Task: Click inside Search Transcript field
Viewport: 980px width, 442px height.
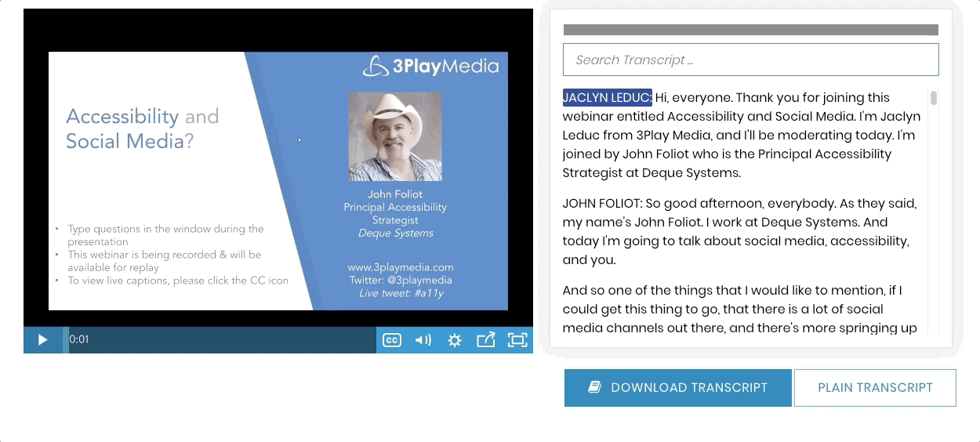Action: [750, 60]
